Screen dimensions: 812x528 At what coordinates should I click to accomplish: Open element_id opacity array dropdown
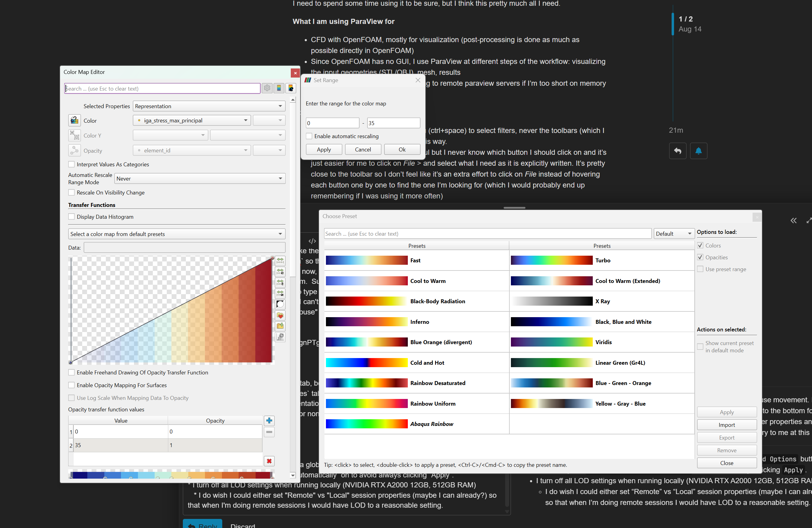(192, 150)
